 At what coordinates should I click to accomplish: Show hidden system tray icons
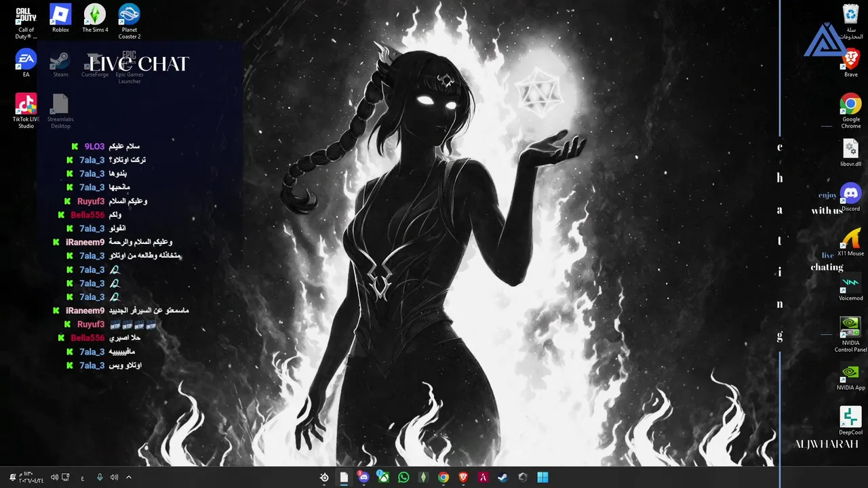tap(129, 477)
